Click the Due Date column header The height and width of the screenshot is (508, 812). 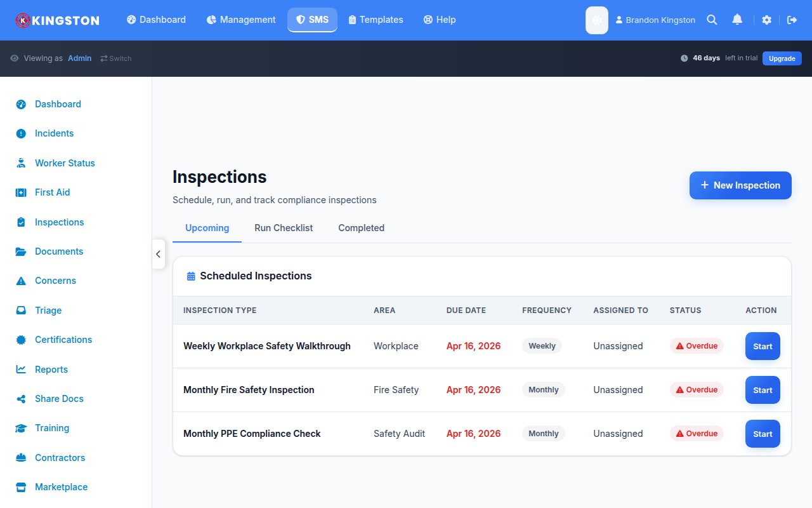(x=466, y=311)
